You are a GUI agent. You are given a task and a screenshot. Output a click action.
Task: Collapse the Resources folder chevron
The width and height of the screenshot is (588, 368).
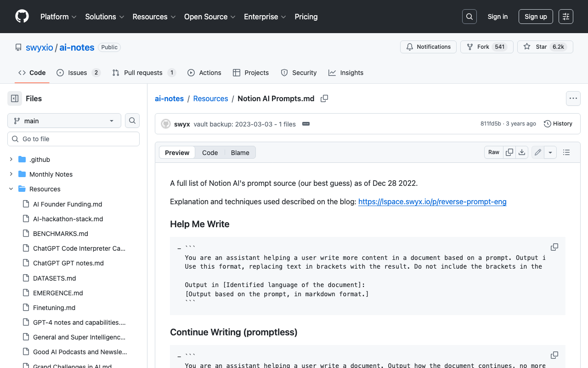tap(11, 189)
